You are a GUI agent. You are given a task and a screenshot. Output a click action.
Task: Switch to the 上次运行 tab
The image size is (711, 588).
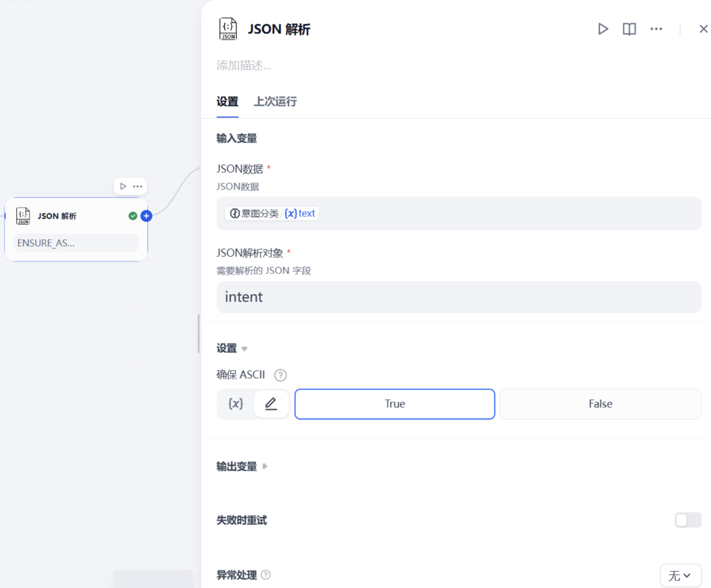point(275,102)
